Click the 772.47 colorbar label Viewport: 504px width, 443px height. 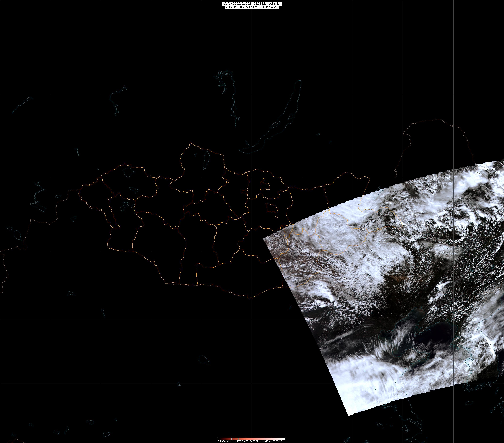click(x=279, y=441)
